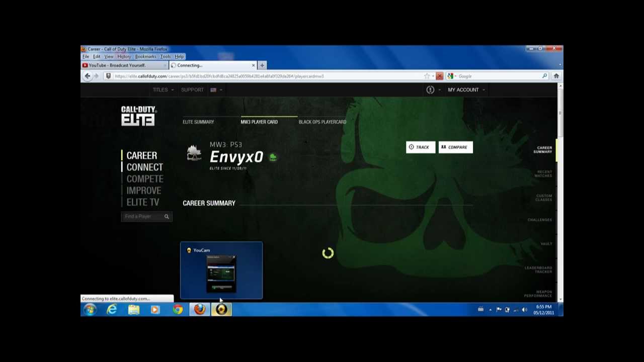Open the Tools menu
This screenshot has height=362, width=644.
[x=165, y=56]
